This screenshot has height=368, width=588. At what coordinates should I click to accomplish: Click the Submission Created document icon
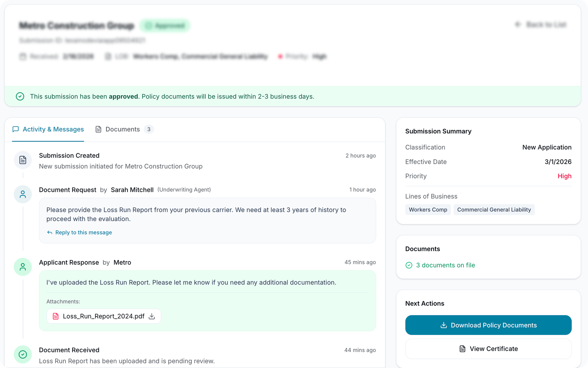(23, 160)
